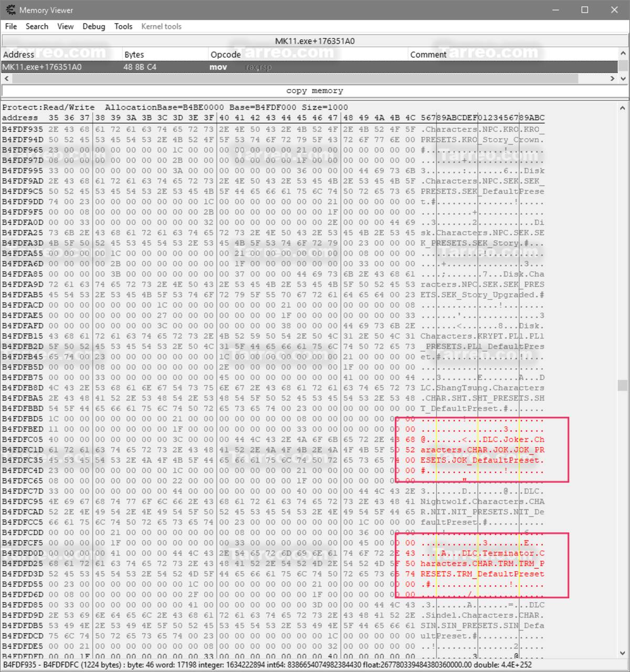
Task: Click ASCII text 'ETS.SEK_Story_Upgraded.#'
Action: click(x=482, y=295)
